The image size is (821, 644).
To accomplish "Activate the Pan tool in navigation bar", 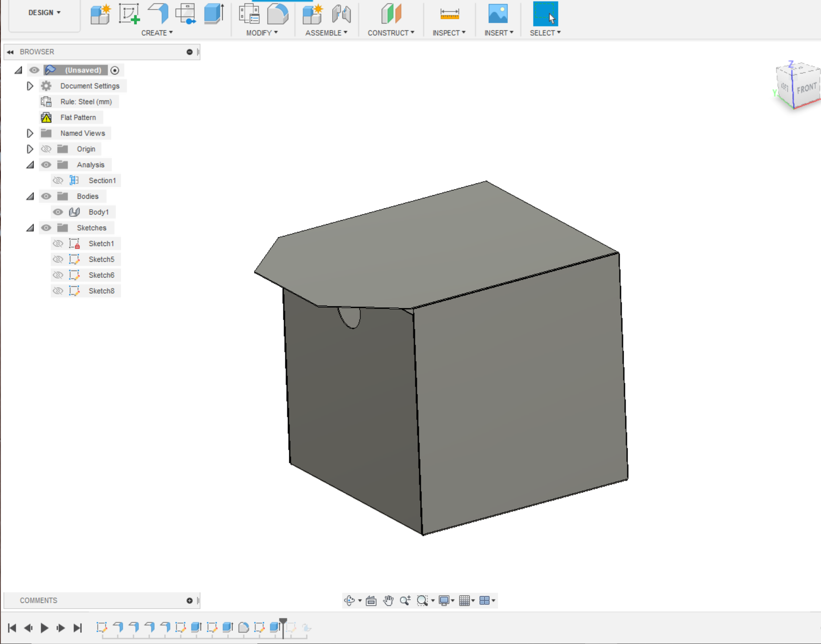I will click(388, 600).
